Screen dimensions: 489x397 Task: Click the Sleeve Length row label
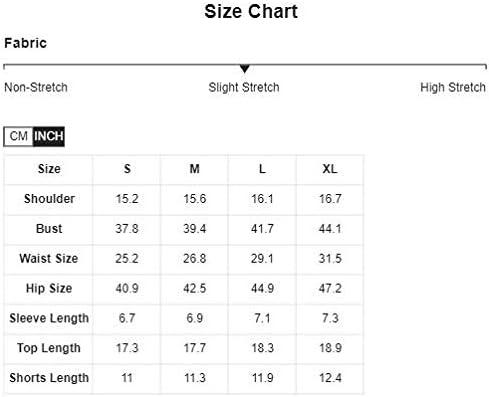pyautogui.click(x=49, y=318)
